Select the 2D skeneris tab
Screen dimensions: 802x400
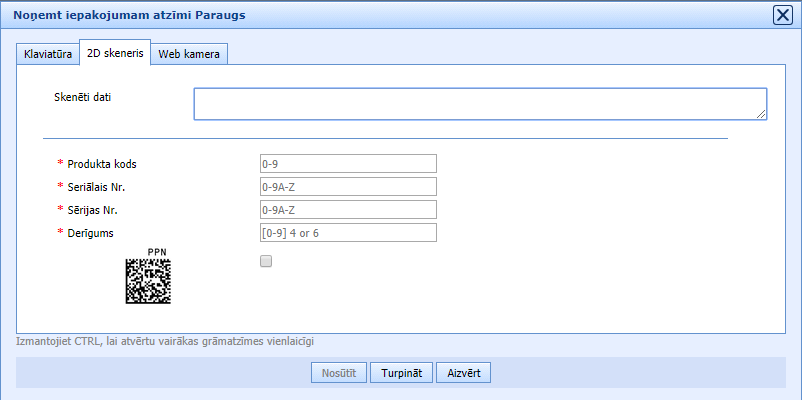point(114,54)
